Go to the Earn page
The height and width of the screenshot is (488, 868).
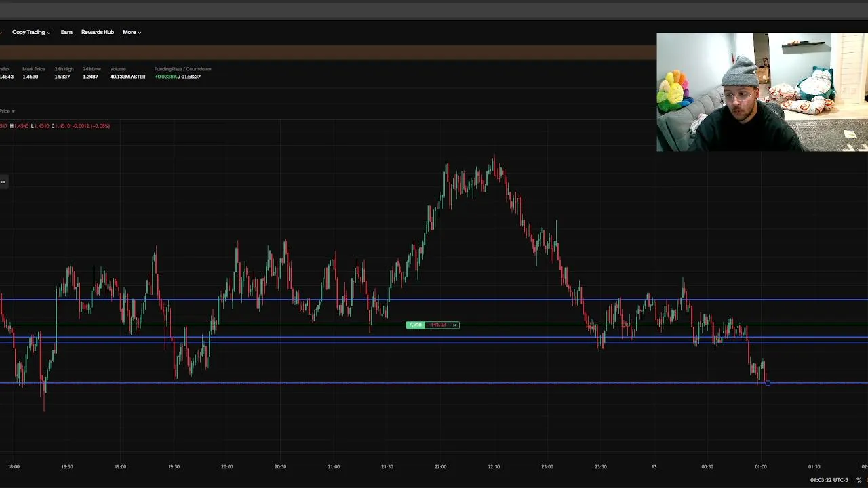click(x=66, y=32)
